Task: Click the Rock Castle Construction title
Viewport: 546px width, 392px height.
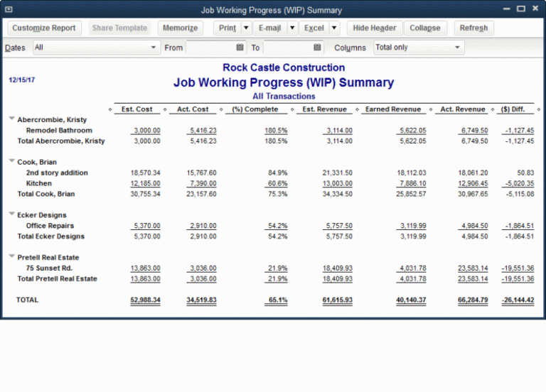Action: tap(284, 67)
